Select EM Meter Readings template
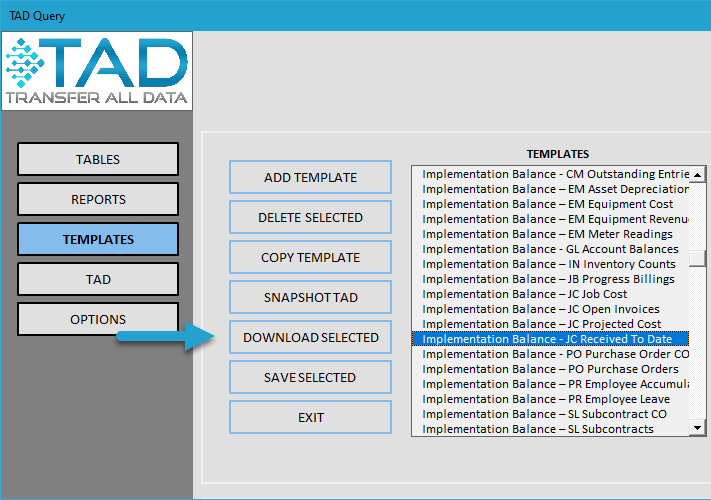This screenshot has height=500, width=711. tap(550, 234)
